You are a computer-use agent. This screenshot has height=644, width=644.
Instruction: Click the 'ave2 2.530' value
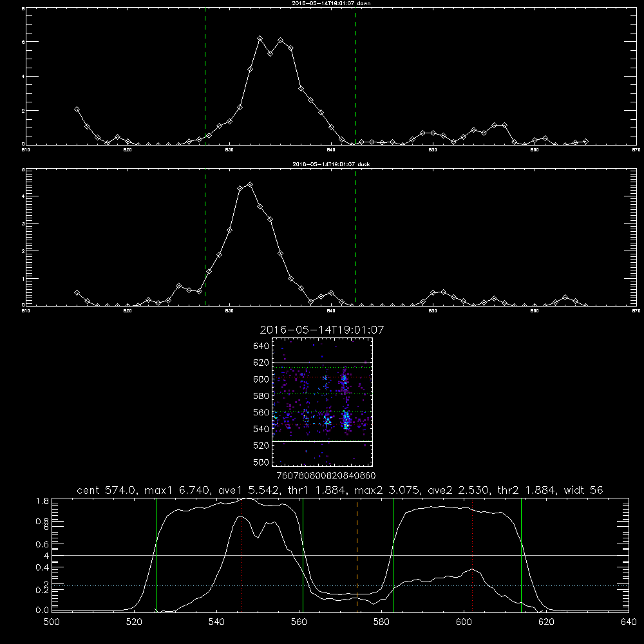(x=460, y=490)
